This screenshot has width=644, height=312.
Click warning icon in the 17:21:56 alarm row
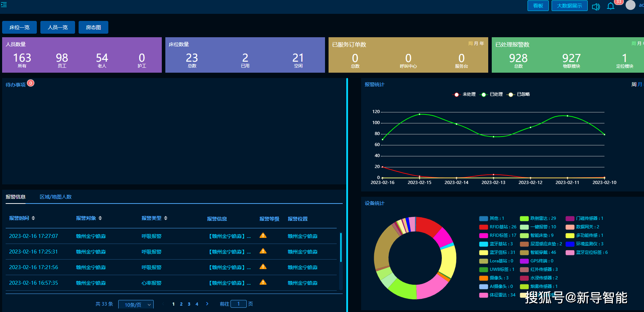click(263, 267)
